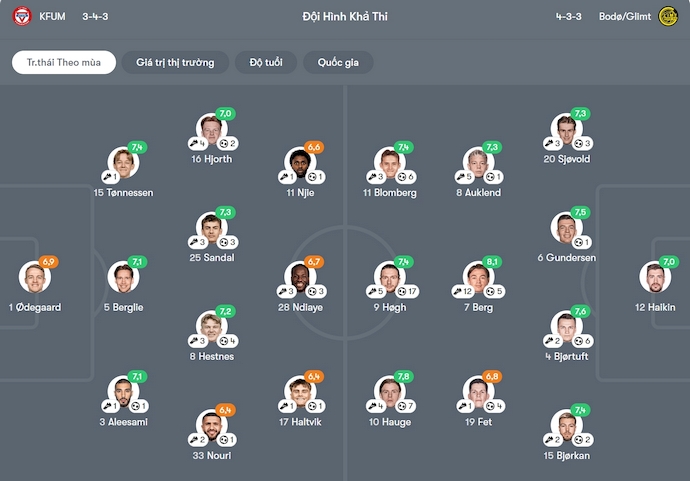Open Ødegaard's player avatar
The height and width of the screenshot is (481, 690).
coord(35,277)
